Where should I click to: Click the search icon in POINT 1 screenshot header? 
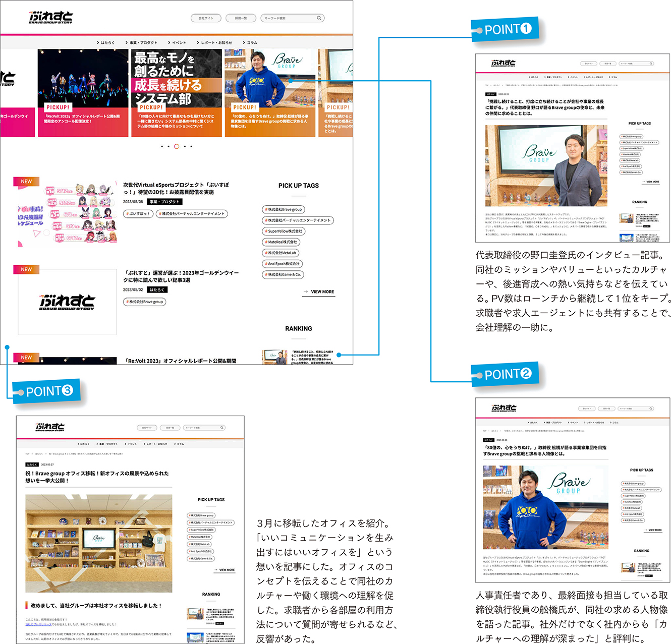click(651, 64)
